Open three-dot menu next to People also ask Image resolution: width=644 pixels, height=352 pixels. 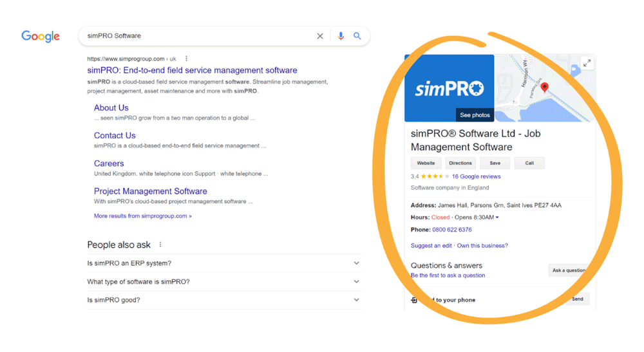click(x=160, y=245)
